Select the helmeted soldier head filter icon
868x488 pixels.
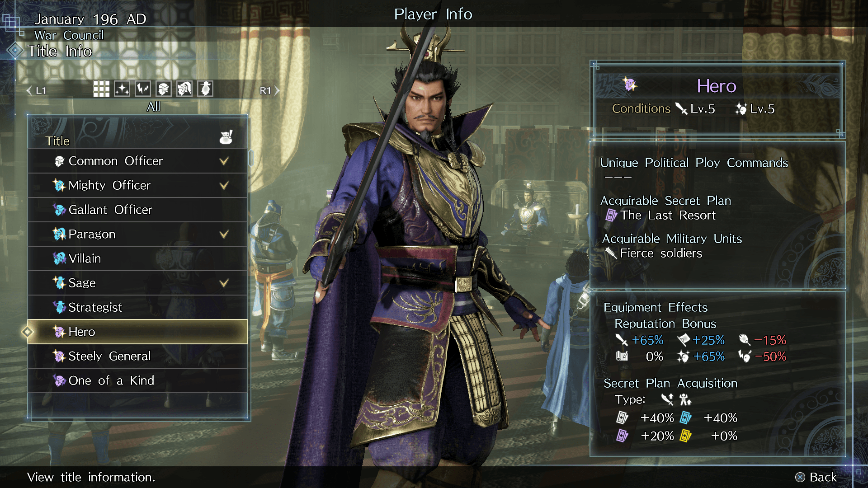point(164,89)
